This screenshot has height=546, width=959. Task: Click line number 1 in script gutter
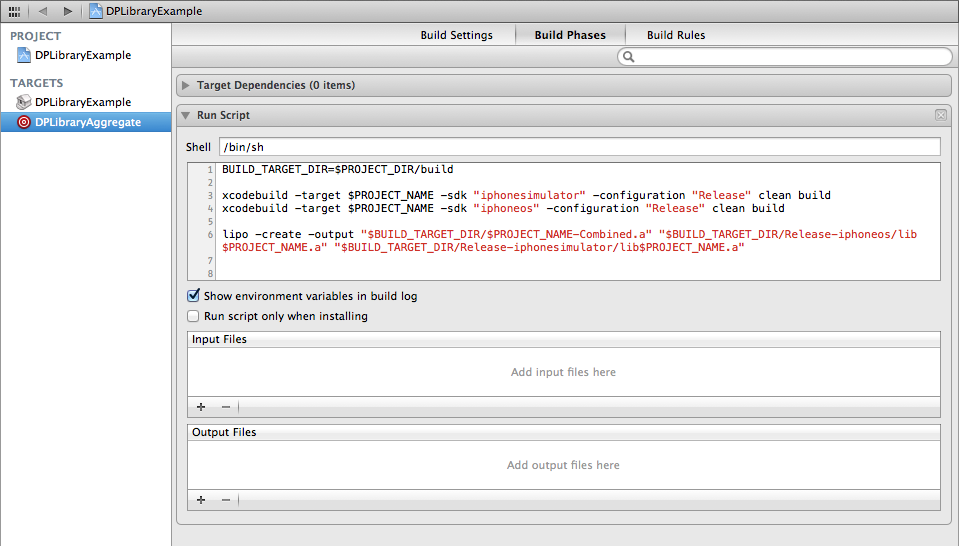coord(210,169)
